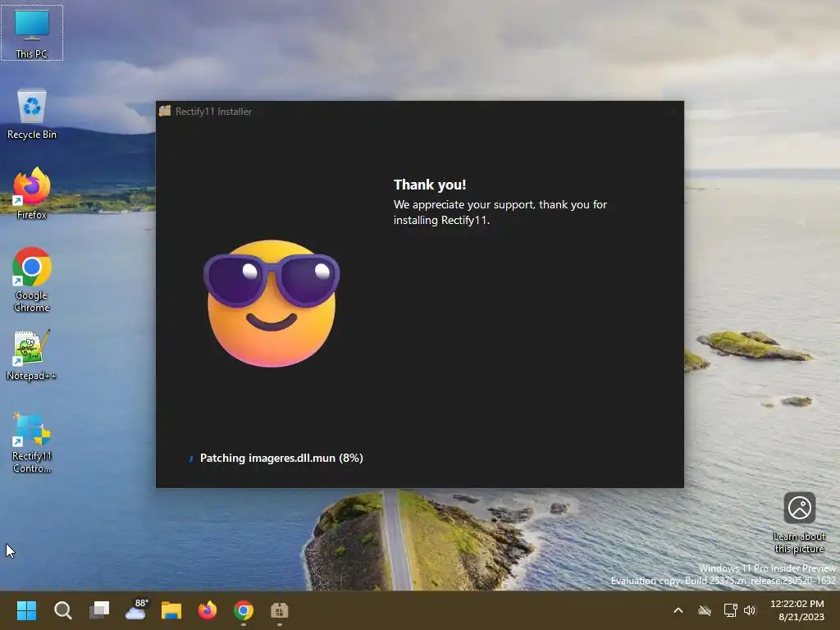Open File Explorer from the taskbar
The image size is (840, 630).
click(171, 610)
